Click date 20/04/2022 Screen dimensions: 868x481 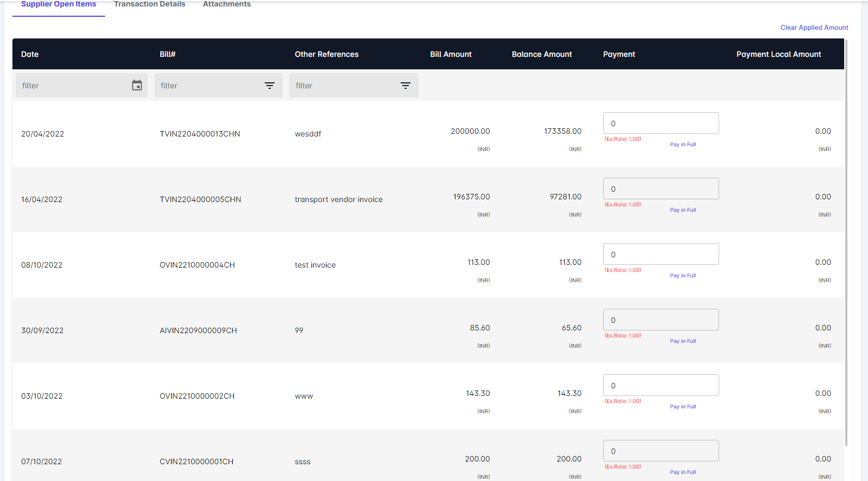click(42, 134)
